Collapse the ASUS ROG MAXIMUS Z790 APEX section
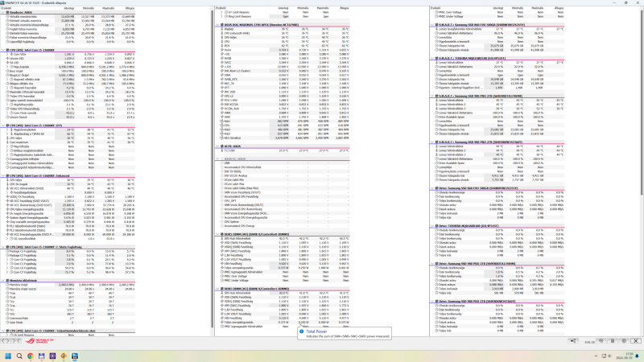644x362 pixels. click(x=217, y=25)
